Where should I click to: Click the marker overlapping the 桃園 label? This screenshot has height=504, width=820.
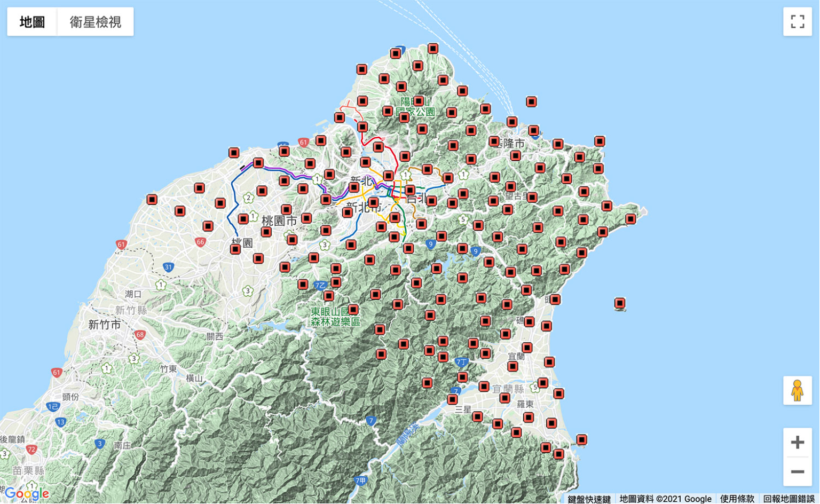[235, 249]
